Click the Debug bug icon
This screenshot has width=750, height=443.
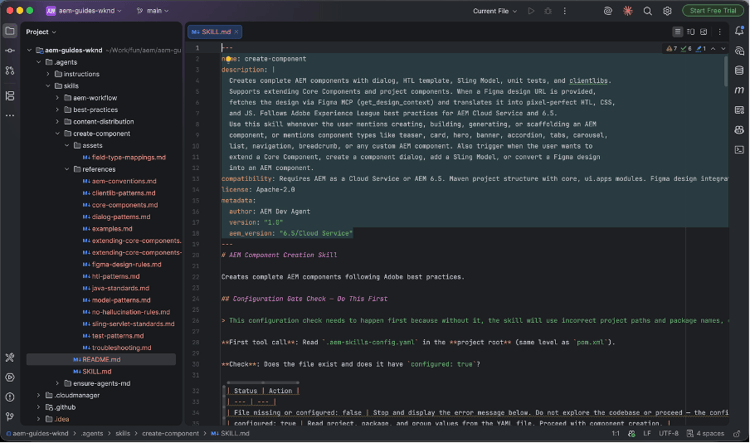tap(548, 11)
